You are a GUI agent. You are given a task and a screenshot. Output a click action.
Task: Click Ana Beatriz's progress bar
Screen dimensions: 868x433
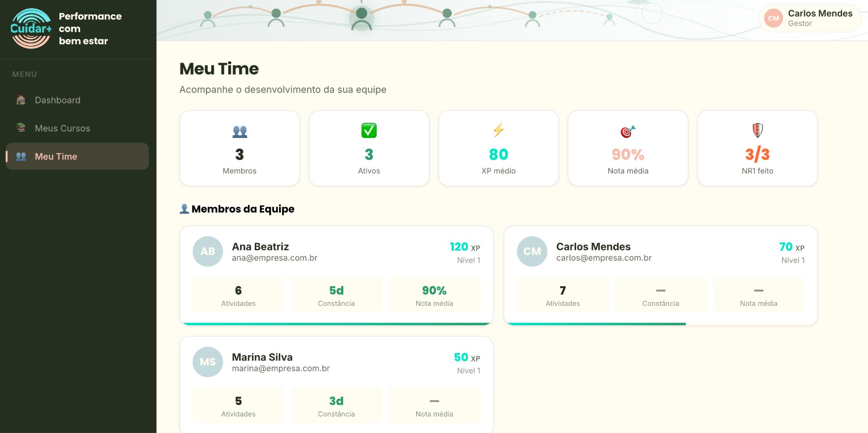pyautogui.click(x=335, y=323)
